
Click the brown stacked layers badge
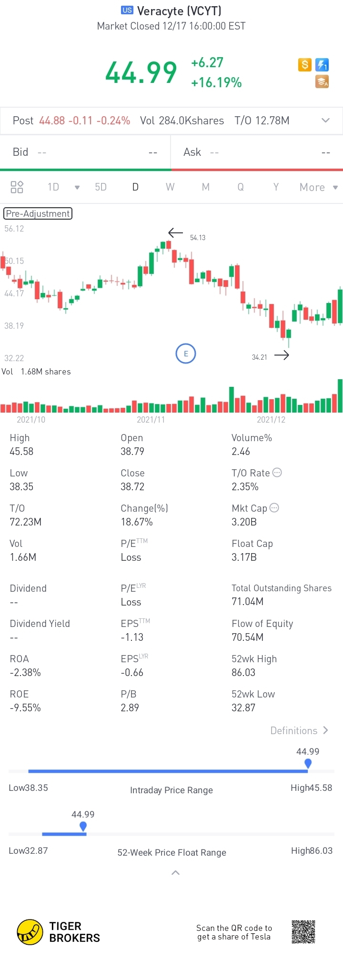pos(322,81)
